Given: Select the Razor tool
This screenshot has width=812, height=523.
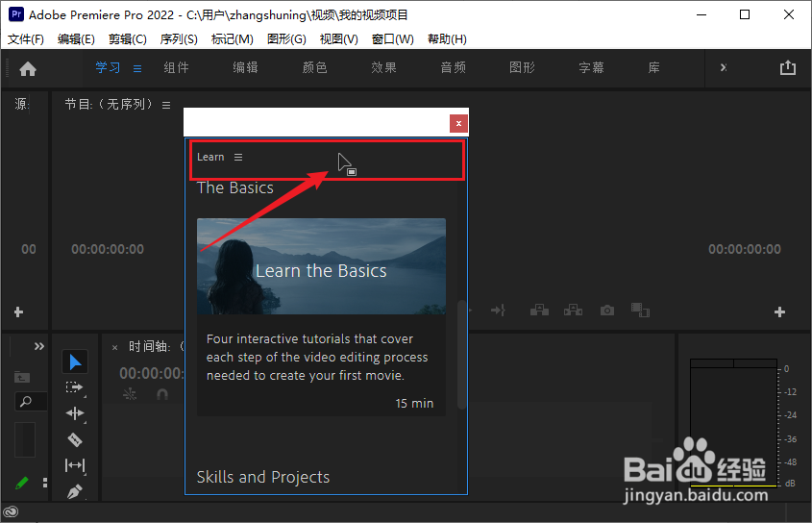Looking at the screenshot, I should [75, 439].
